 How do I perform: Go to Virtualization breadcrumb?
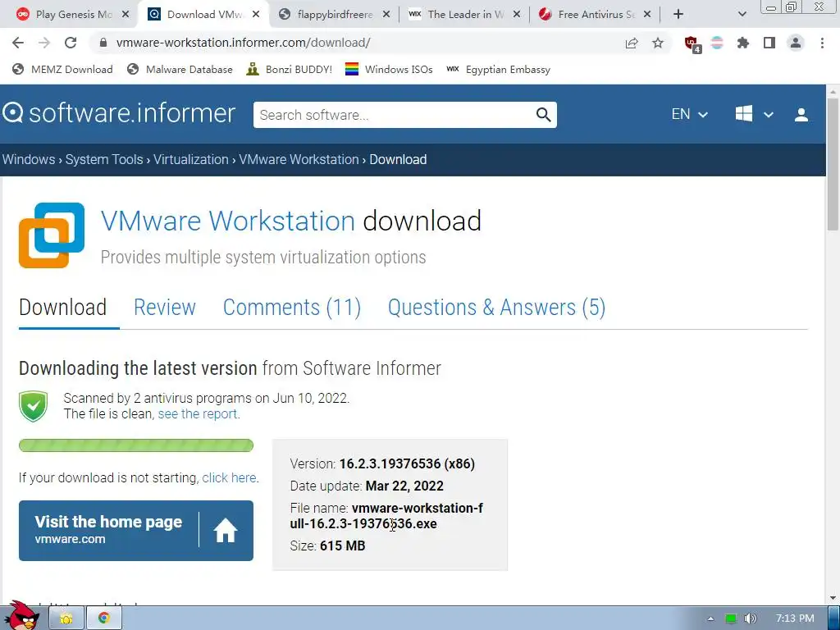(x=190, y=160)
